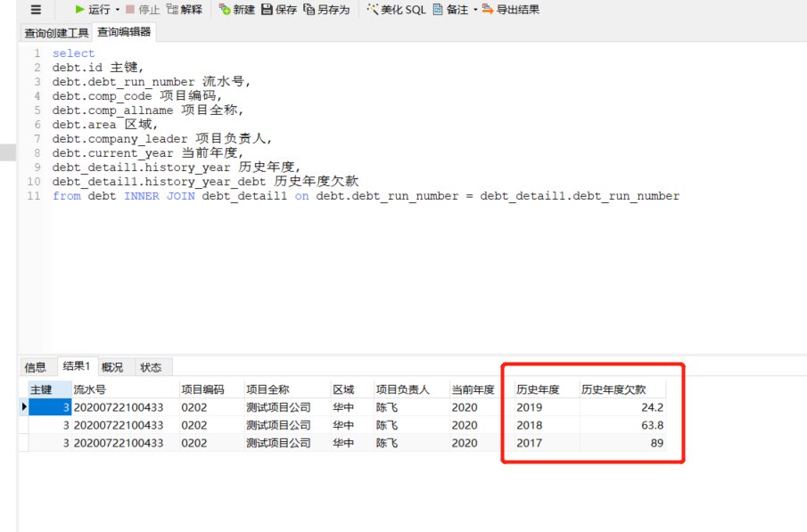The height and width of the screenshot is (532, 807).
Task: Place cursor on debt.current_year line
Action: coord(147,152)
